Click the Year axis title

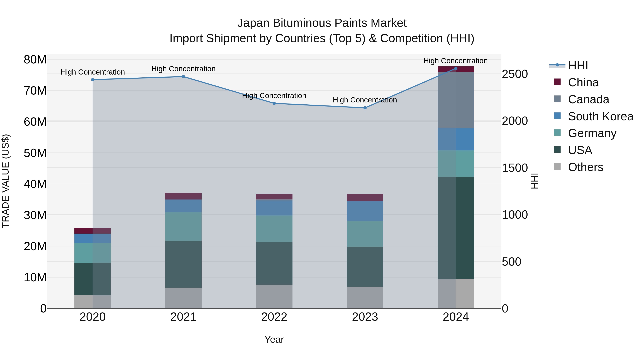point(274,340)
